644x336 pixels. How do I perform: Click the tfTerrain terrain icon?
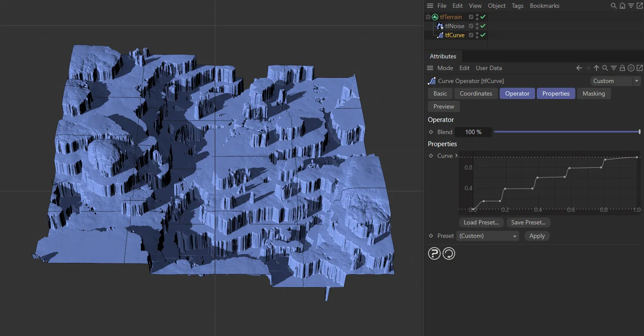[x=435, y=17]
